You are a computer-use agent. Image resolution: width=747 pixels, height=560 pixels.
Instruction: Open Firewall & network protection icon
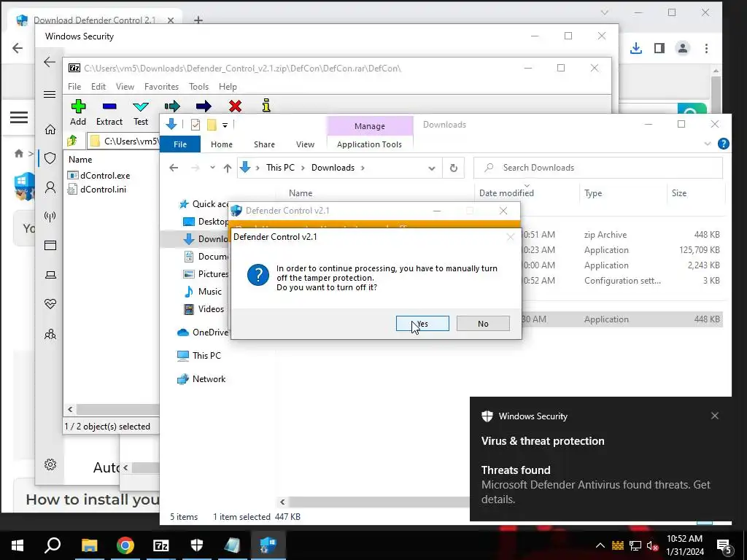click(x=50, y=217)
